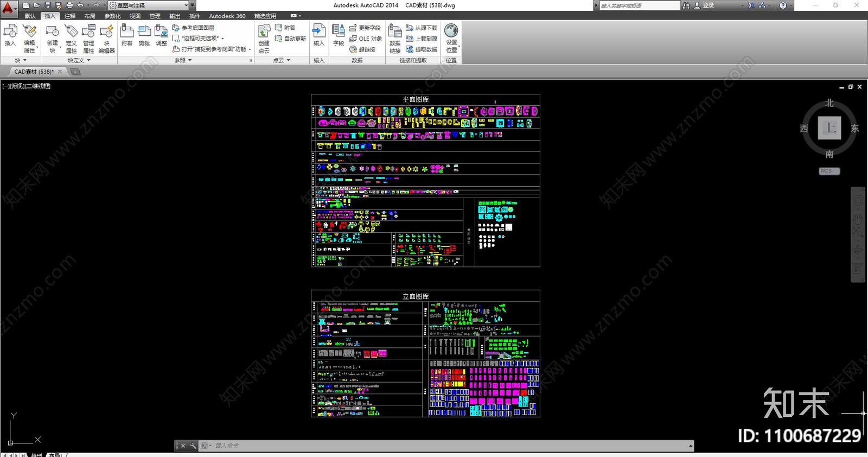The image size is (868, 457).
Task: Click the Save As icon
Action: [x=59, y=5]
